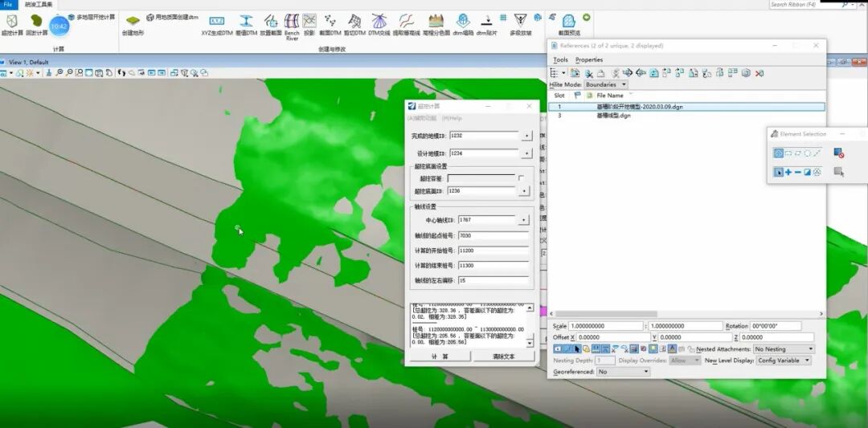868x428 pixels.
Task: Select reference file 基槽线型.dgn row
Action: coord(613,116)
